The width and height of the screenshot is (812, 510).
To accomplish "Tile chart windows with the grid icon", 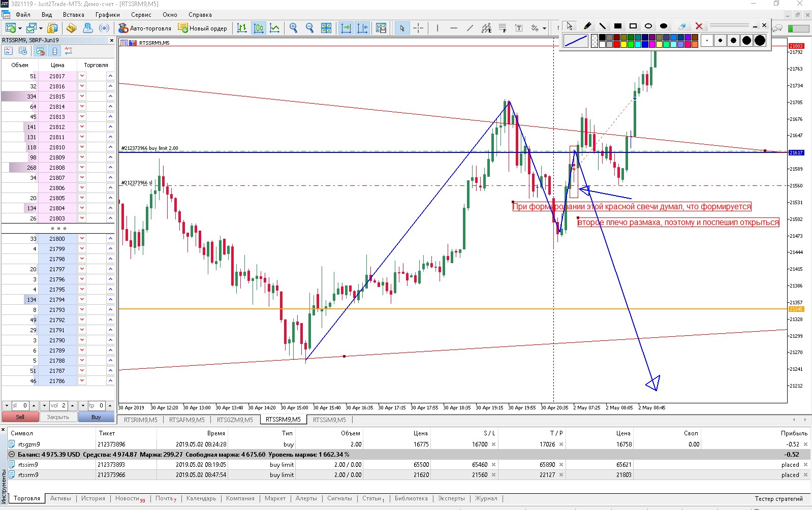I will (x=326, y=28).
